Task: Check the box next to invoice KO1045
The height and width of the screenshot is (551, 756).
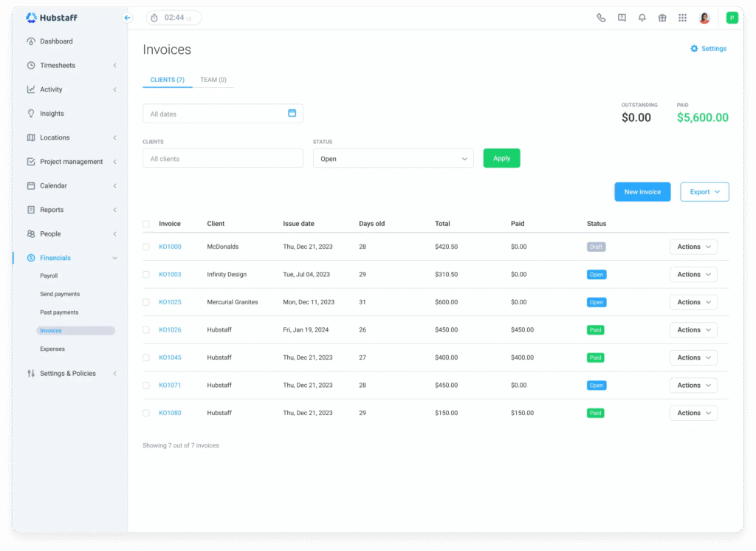Action: (146, 357)
